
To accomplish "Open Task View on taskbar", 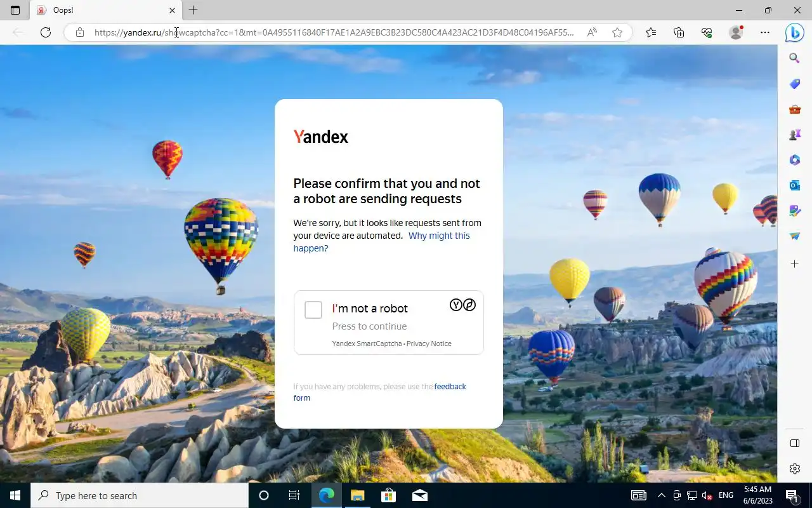I will click(294, 495).
